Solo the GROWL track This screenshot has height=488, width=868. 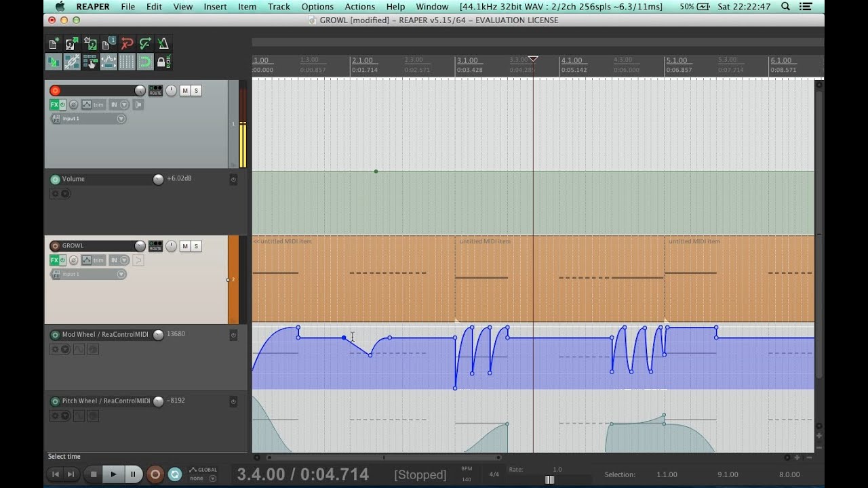point(197,246)
